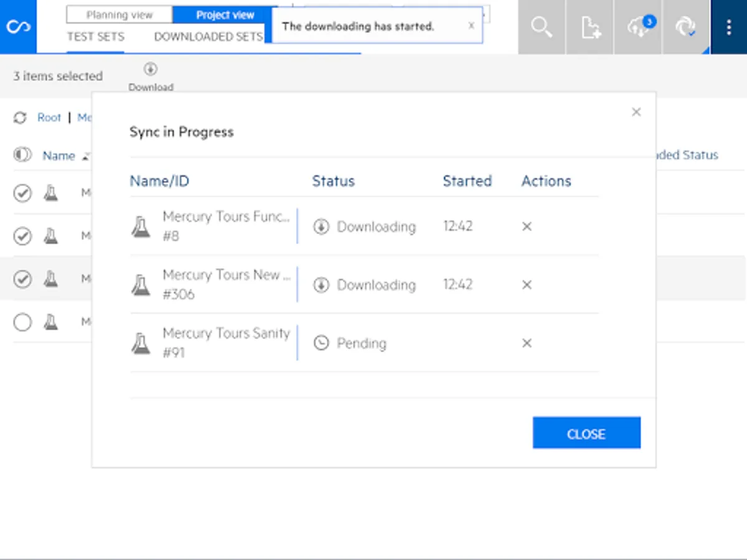Open the DOWNLOADED SETS tab
This screenshot has width=747, height=560.
(x=208, y=37)
